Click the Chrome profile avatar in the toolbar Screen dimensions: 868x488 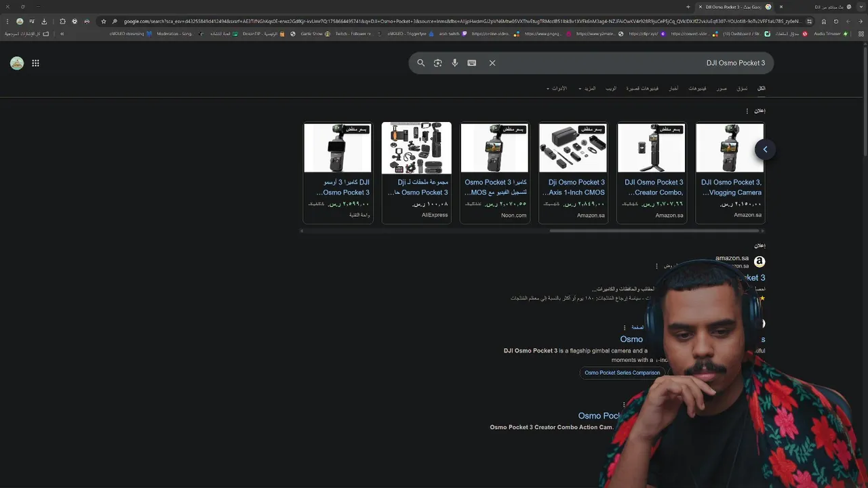[x=20, y=21]
